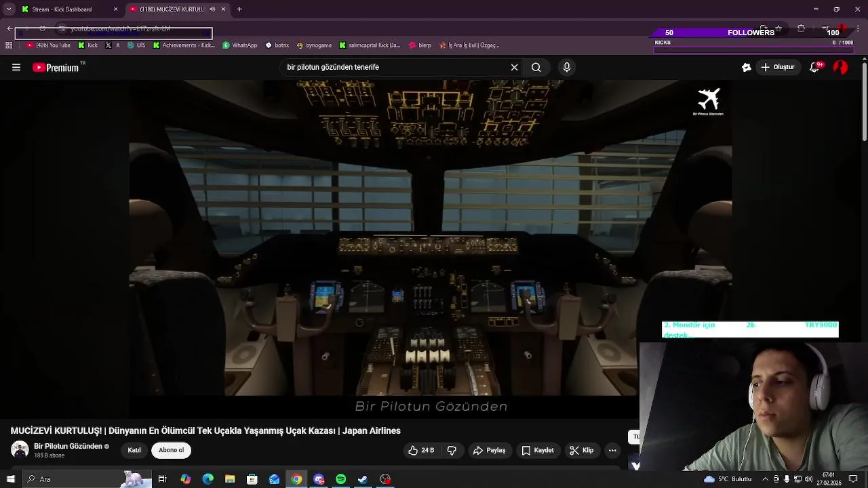Launch Copilot from the taskbar
This screenshot has height=488, width=868.
point(185,479)
